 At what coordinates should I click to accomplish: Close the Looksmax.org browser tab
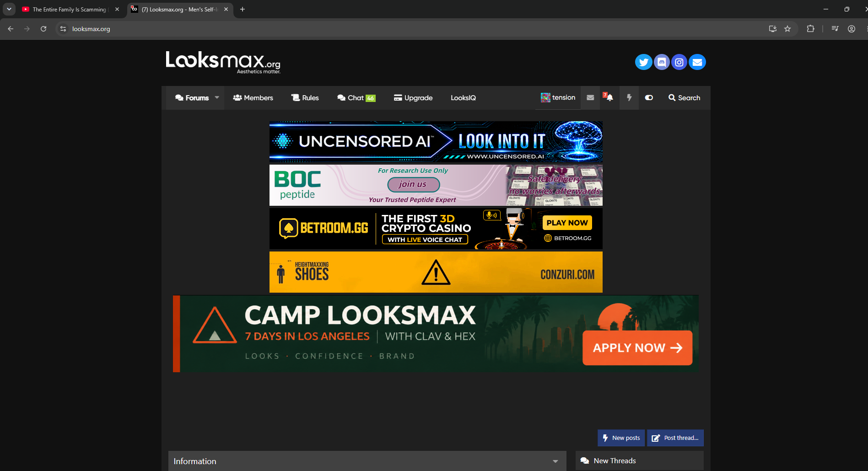[226, 9]
